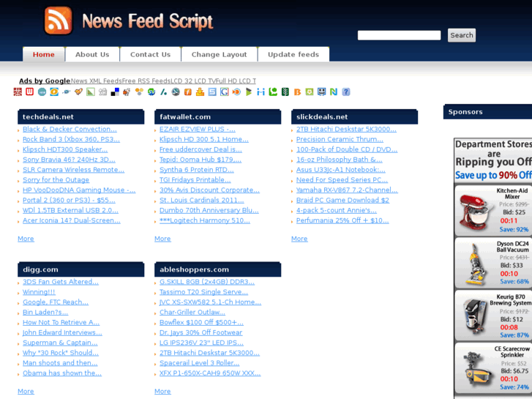Click the CE Scarecrow Sprinkler ad
The height and width of the screenshot is (399, 532).
(x=493, y=368)
